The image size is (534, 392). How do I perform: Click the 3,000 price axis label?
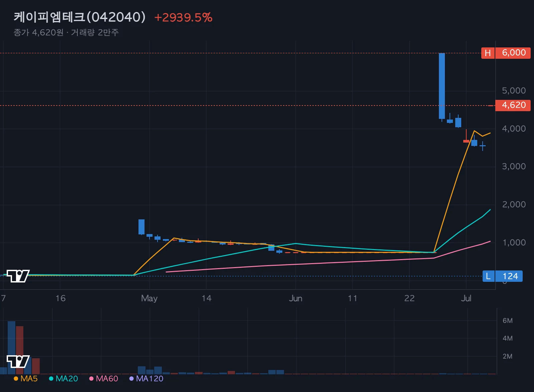[x=514, y=166]
